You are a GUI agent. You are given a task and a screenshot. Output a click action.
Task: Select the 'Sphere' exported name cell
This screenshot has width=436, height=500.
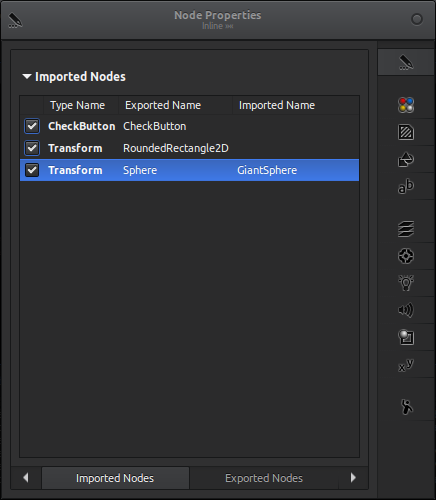(x=140, y=170)
